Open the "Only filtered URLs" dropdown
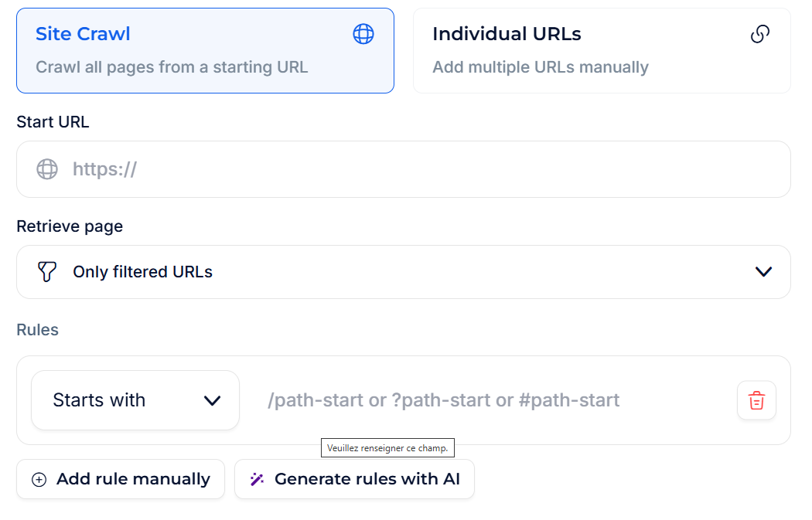Viewport: 812px width, 520px height. (x=403, y=272)
